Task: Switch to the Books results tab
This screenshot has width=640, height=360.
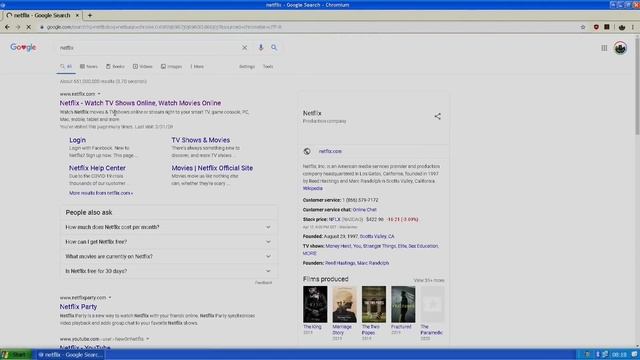Action: tap(116, 67)
